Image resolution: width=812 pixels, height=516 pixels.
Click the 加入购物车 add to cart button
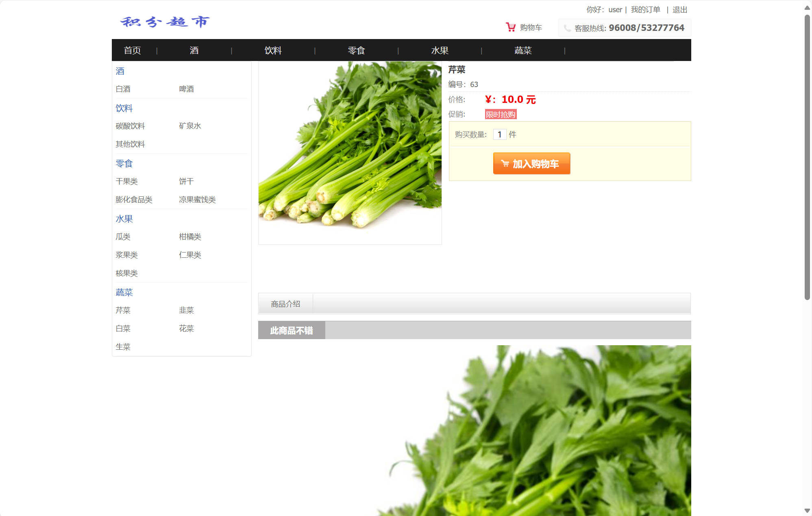click(x=531, y=163)
